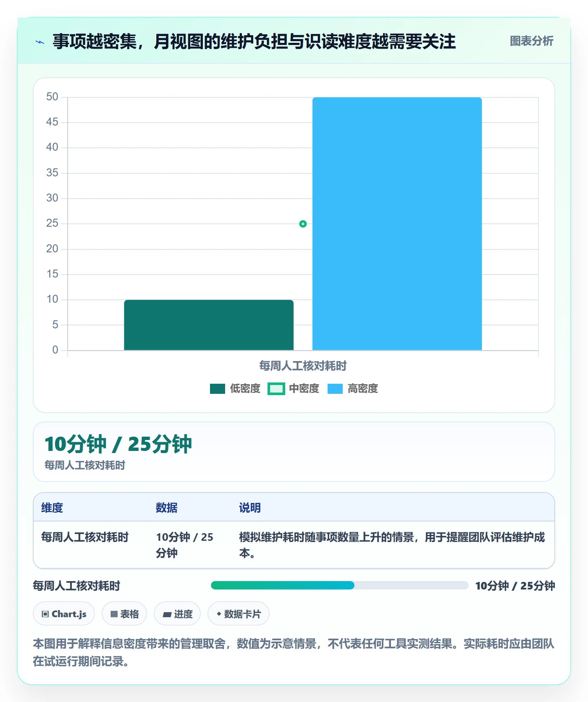Image resolution: width=588 pixels, height=702 pixels.
Task: Toggle the 低密度 legend entry
Action: (235, 389)
